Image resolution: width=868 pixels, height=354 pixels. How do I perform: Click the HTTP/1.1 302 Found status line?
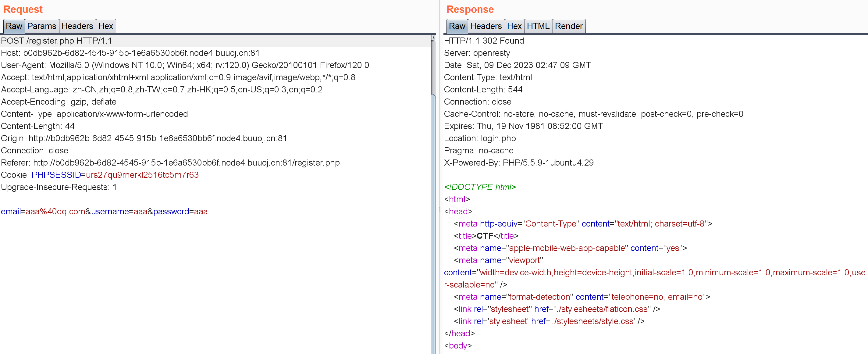[x=484, y=41]
